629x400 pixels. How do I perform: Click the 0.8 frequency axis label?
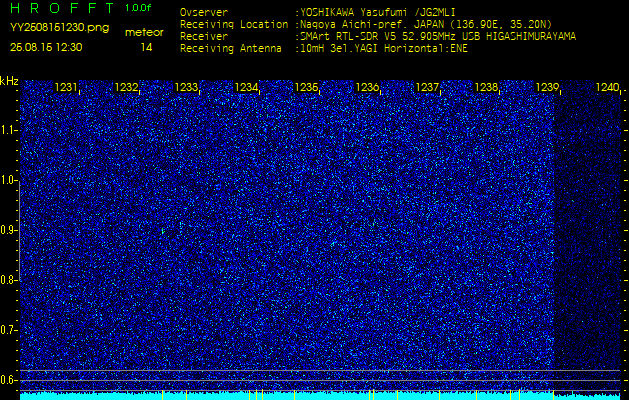pyautogui.click(x=8, y=280)
